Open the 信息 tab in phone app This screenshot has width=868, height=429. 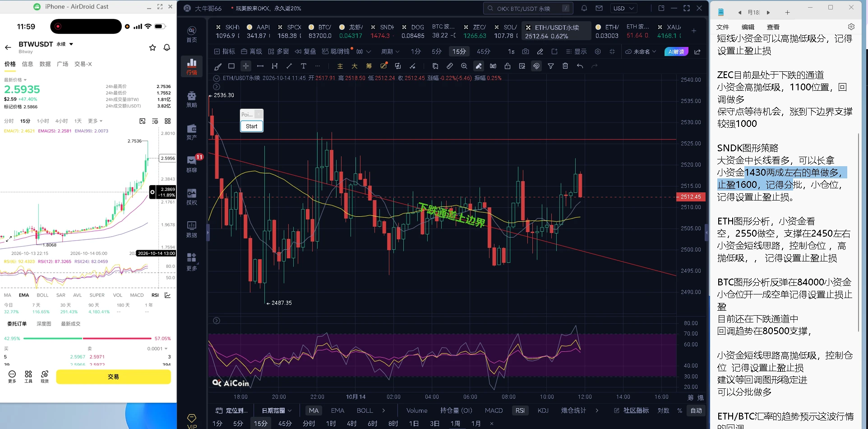tap(28, 64)
